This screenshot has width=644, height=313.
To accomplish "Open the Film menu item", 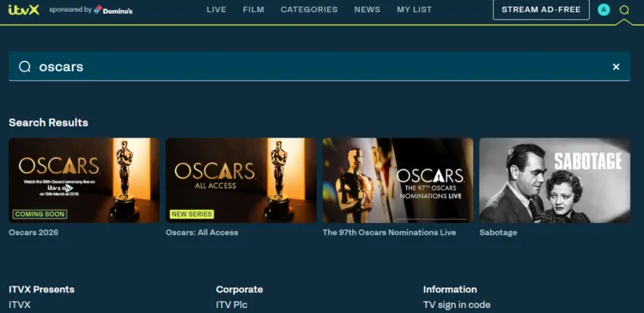I will pos(253,9).
